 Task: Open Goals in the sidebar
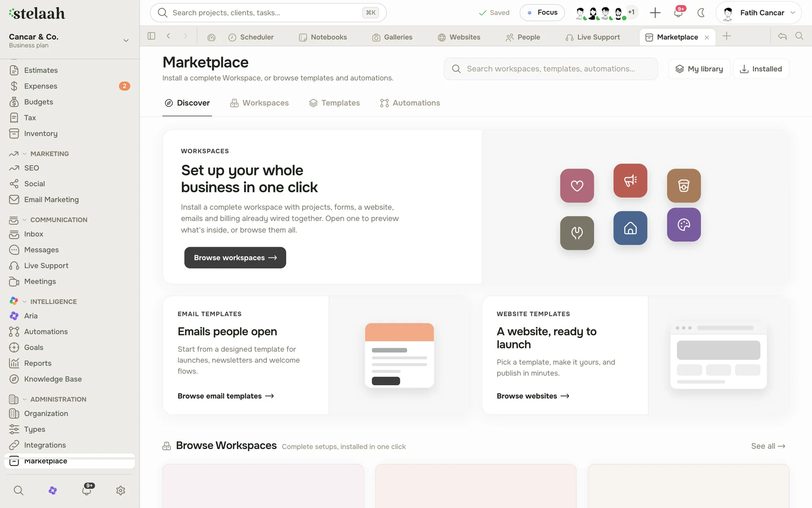(x=69, y=347)
